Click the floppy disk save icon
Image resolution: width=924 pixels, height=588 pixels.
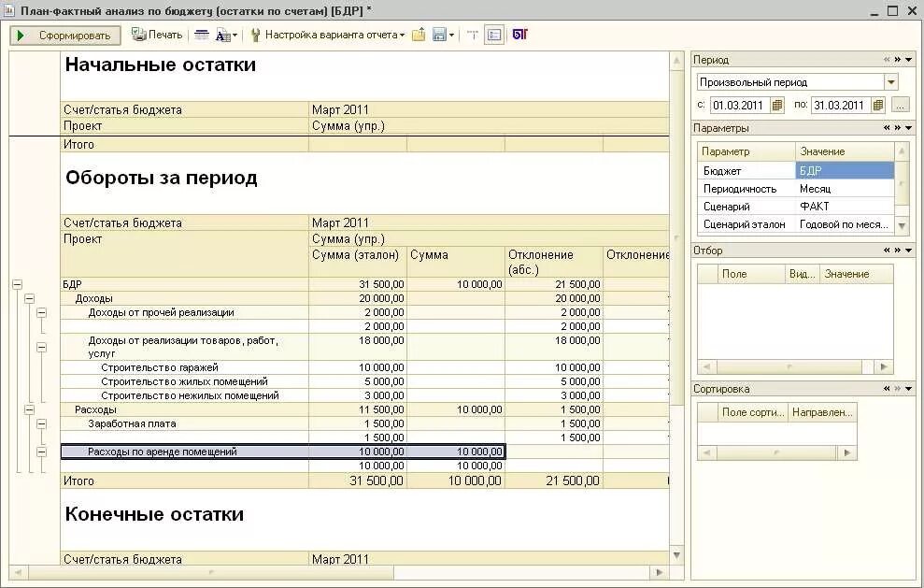[439, 35]
